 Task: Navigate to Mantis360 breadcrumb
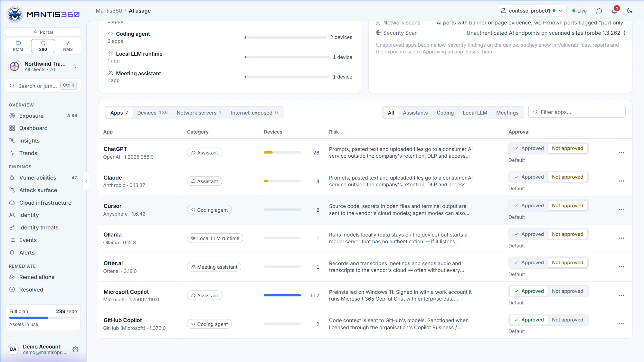point(109,11)
